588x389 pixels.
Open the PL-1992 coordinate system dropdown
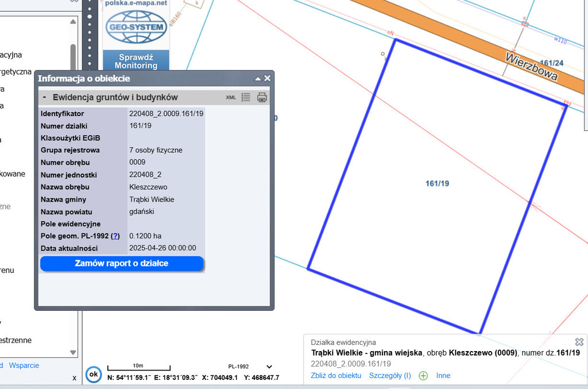pos(269,367)
